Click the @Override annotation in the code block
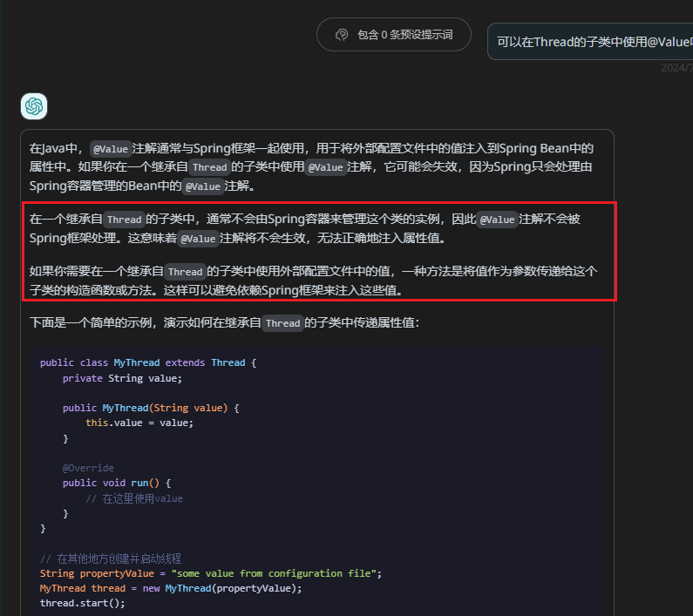The image size is (693, 616). [x=88, y=469]
